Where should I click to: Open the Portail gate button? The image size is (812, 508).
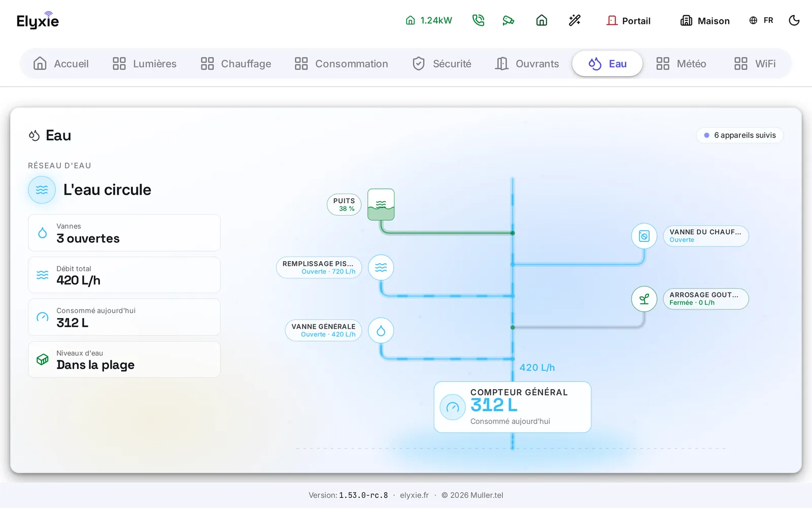tap(628, 21)
